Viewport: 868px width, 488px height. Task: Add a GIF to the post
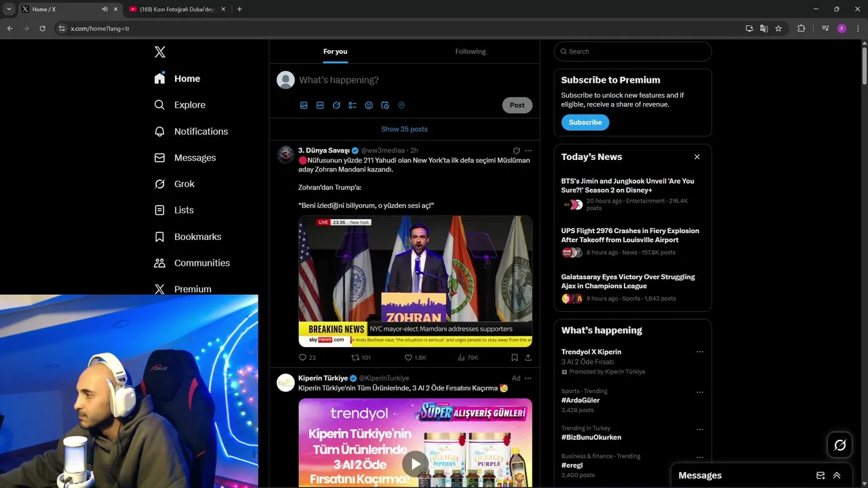pos(320,105)
